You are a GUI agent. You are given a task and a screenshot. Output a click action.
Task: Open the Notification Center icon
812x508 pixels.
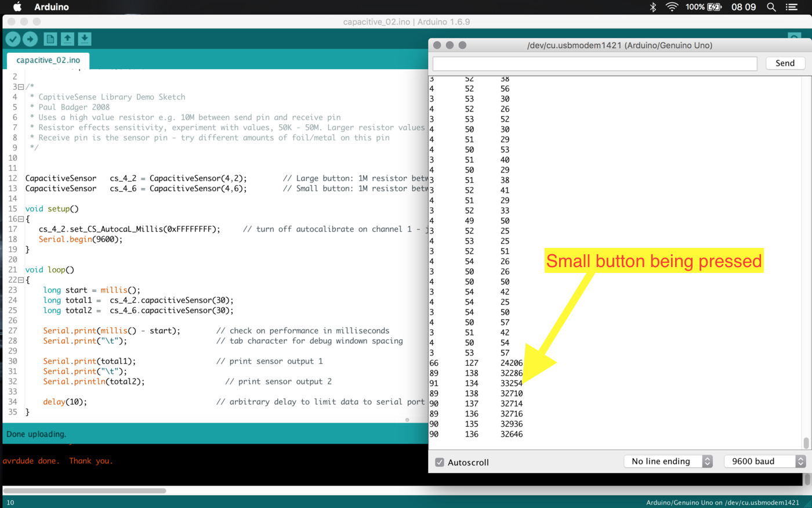(791, 7)
